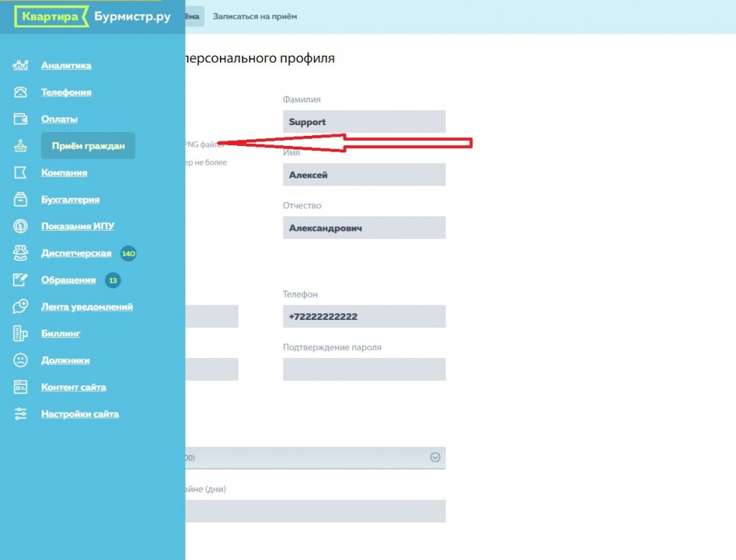Click the 140 badge next to Диспетчерская
Image resolution: width=736 pixels, height=560 pixels.
click(128, 254)
